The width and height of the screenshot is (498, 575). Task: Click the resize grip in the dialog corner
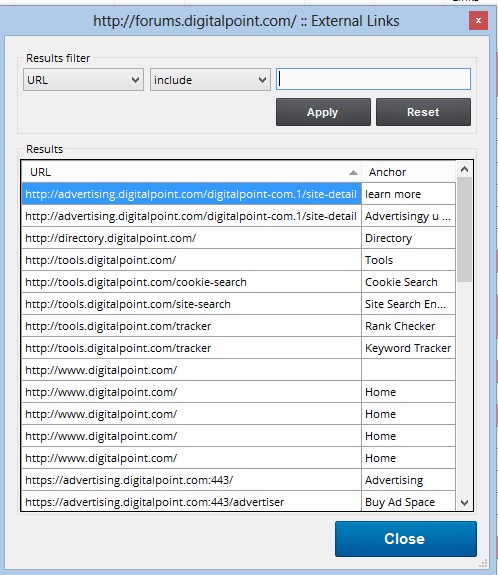point(483,563)
